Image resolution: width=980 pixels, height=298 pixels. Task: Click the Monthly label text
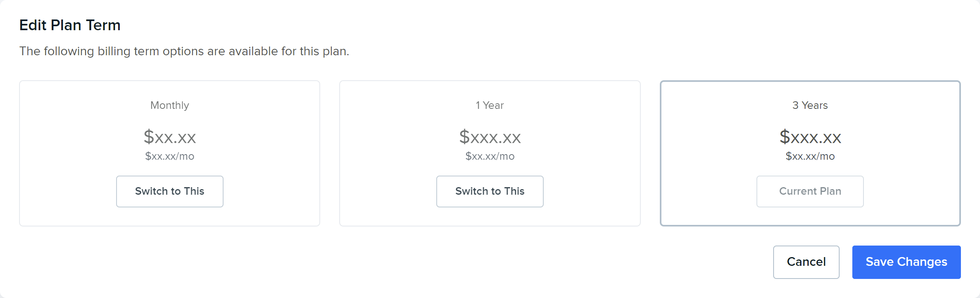(x=170, y=105)
